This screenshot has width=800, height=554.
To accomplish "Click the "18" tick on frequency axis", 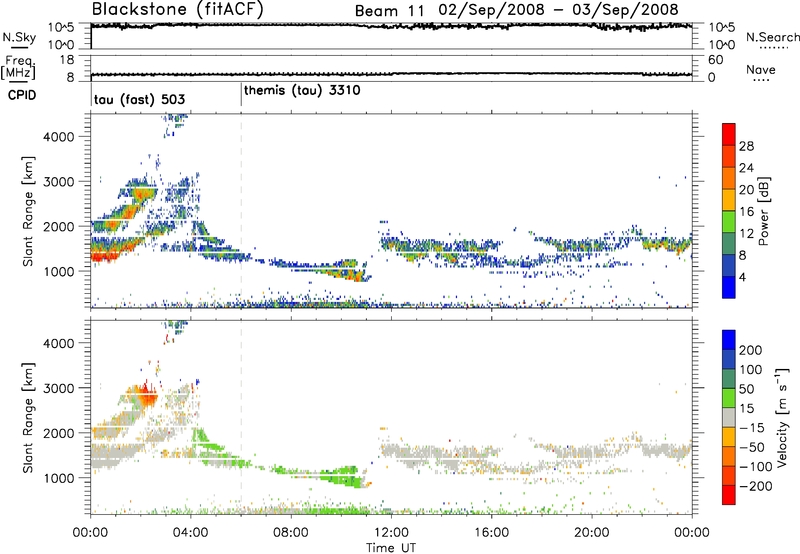I will (x=67, y=60).
